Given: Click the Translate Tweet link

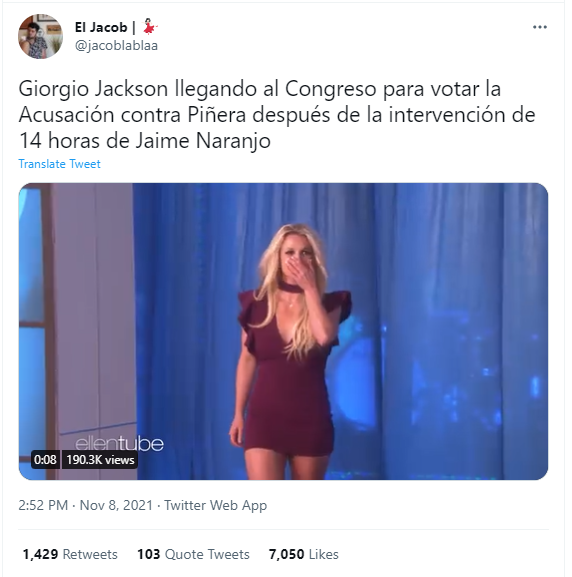Looking at the screenshot, I should click(x=59, y=164).
